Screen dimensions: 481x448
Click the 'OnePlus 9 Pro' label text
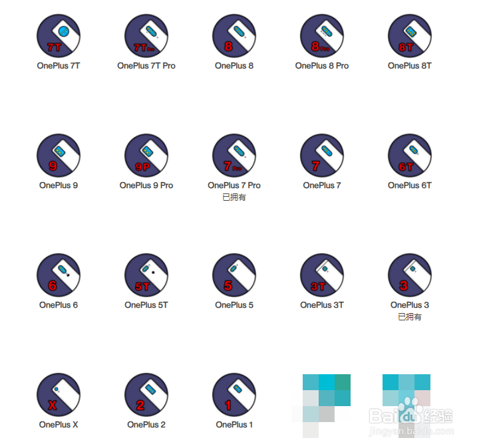[146, 185]
